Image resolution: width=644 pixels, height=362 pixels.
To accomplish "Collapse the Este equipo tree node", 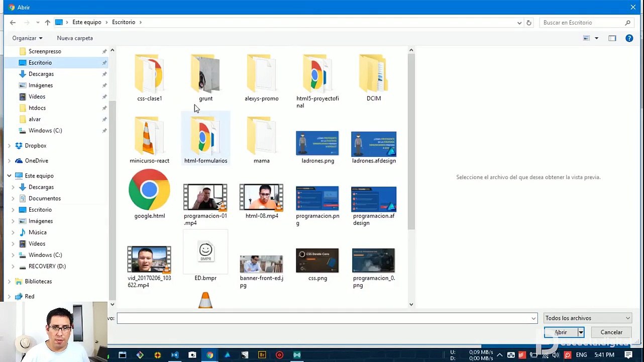I will coord(9,176).
